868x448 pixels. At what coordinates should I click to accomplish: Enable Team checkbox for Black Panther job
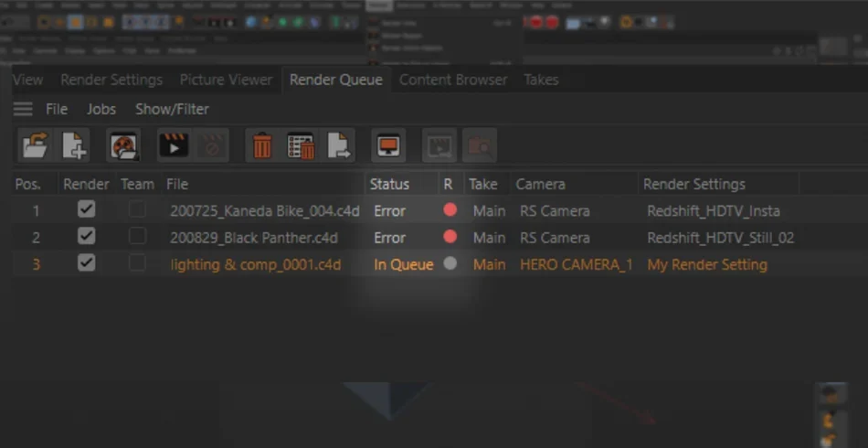point(137,237)
